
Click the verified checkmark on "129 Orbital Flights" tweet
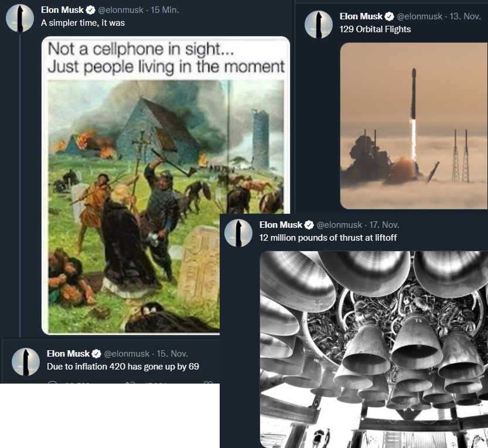(x=390, y=16)
